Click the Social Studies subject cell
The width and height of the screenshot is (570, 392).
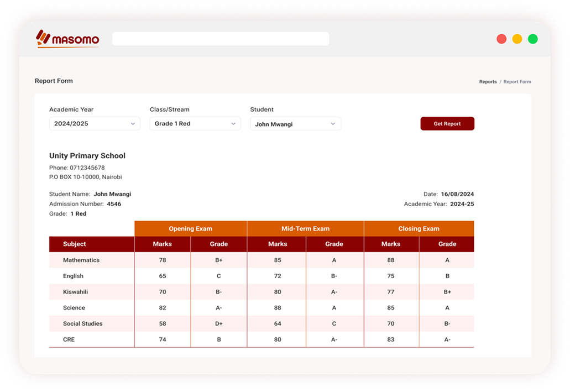[x=83, y=323]
